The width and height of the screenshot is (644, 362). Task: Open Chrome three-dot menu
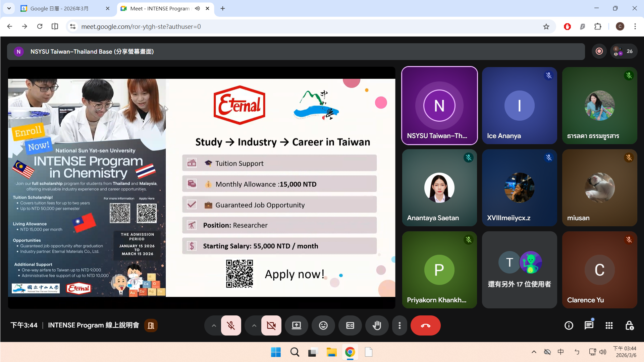pos(635,26)
